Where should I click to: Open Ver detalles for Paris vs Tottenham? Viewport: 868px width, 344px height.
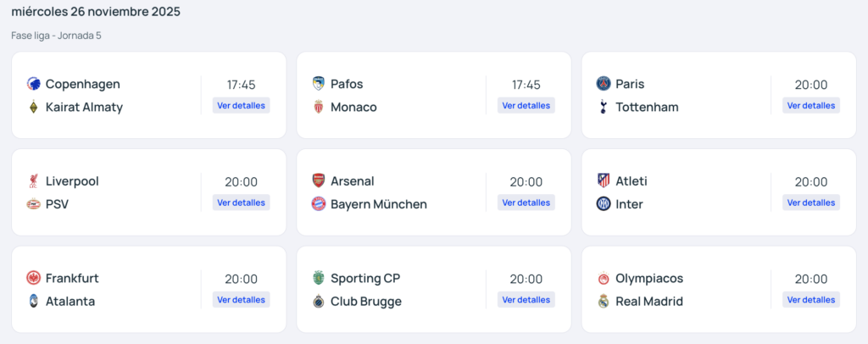810,106
